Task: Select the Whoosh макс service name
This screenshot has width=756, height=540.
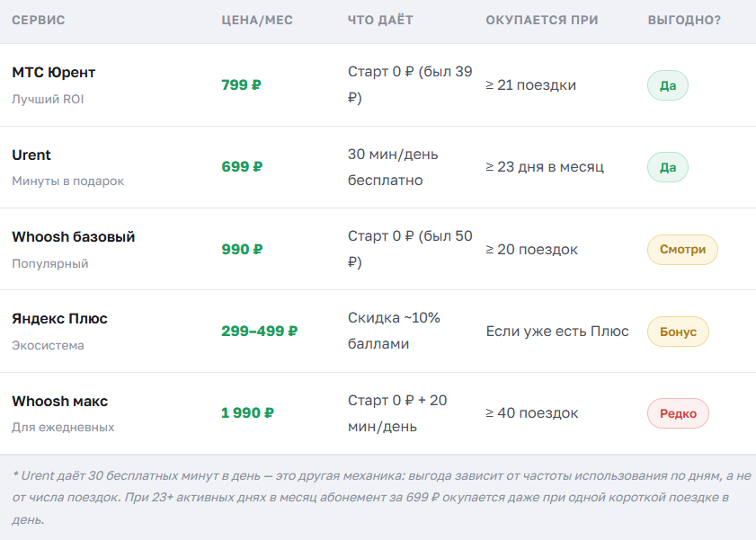Action: tap(60, 402)
